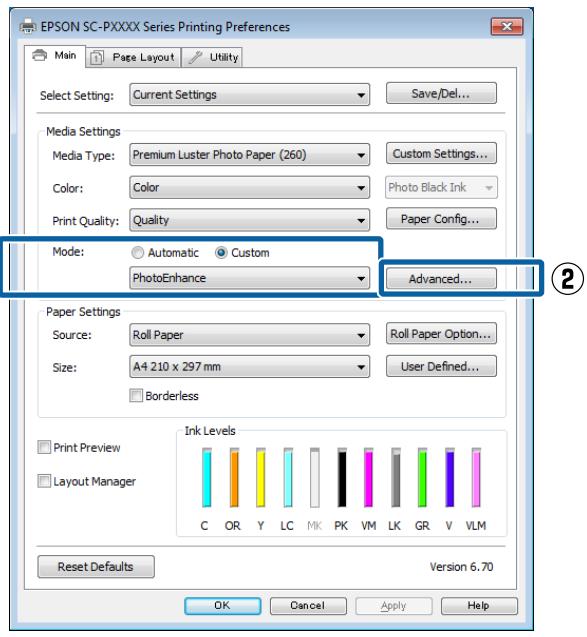The width and height of the screenshot is (587, 637).
Task: Switch to the Main tab
Action: coord(55,56)
